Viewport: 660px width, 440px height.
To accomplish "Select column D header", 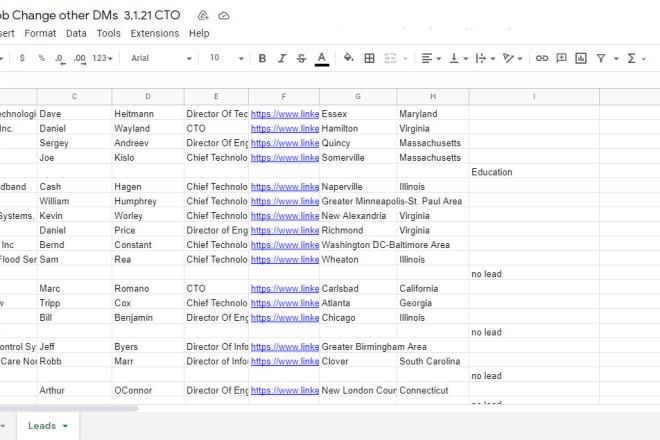I will click(x=148, y=96).
